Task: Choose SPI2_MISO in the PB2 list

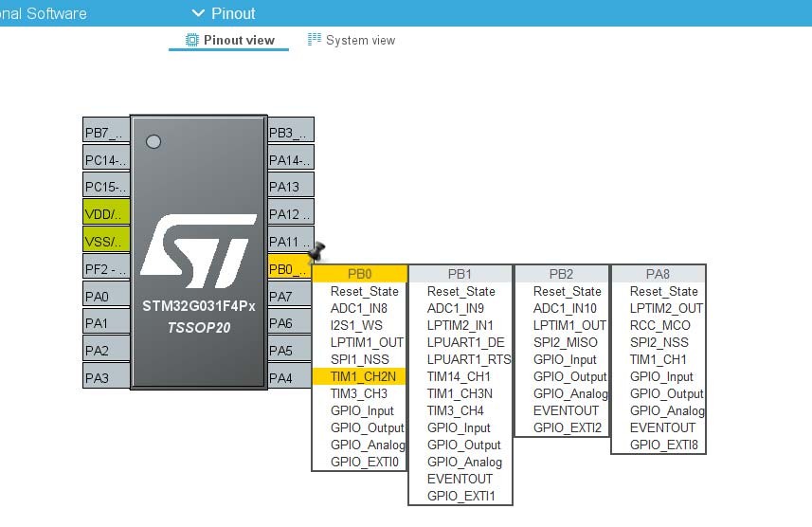Action: [x=565, y=342]
